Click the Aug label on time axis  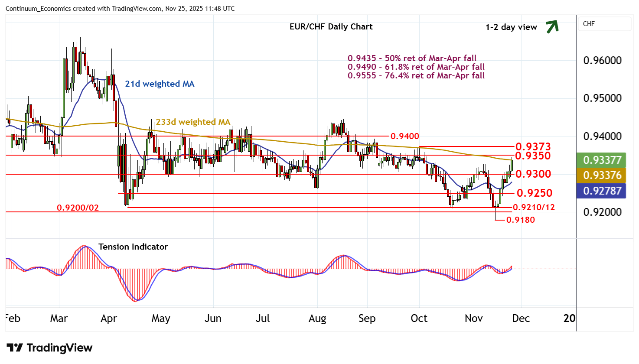coord(317,318)
